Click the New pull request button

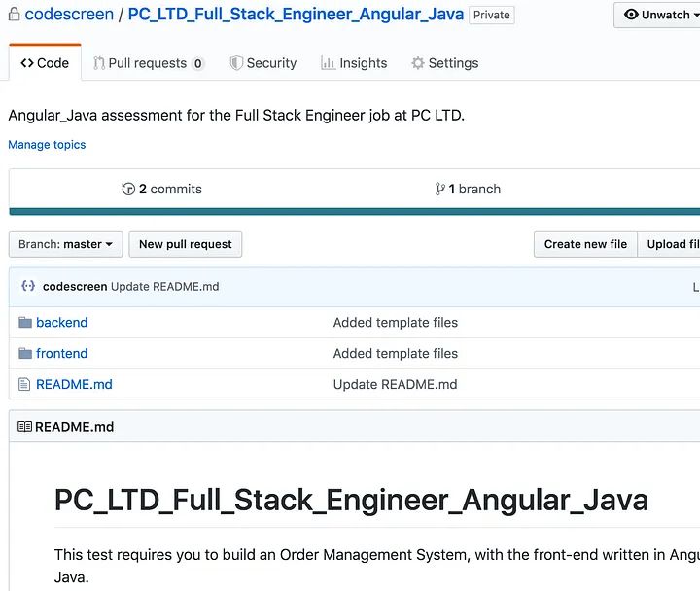click(x=186, y=244)
